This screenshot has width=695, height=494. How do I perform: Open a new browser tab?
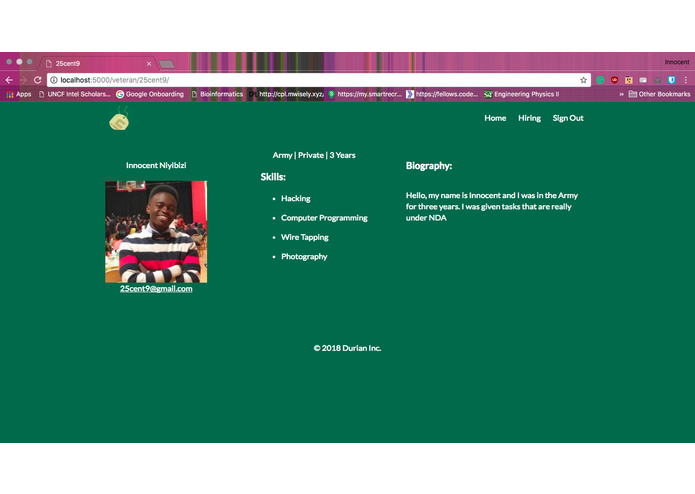pos(167,64)
